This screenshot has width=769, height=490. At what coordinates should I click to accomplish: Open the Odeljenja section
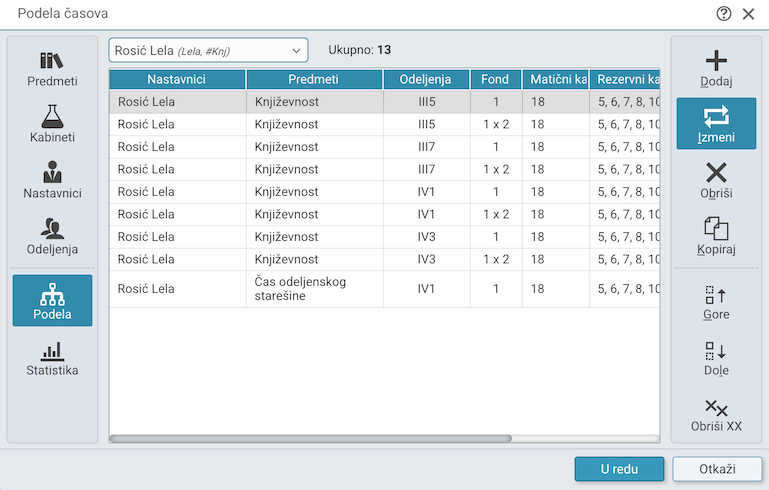(x=52, y=236)
